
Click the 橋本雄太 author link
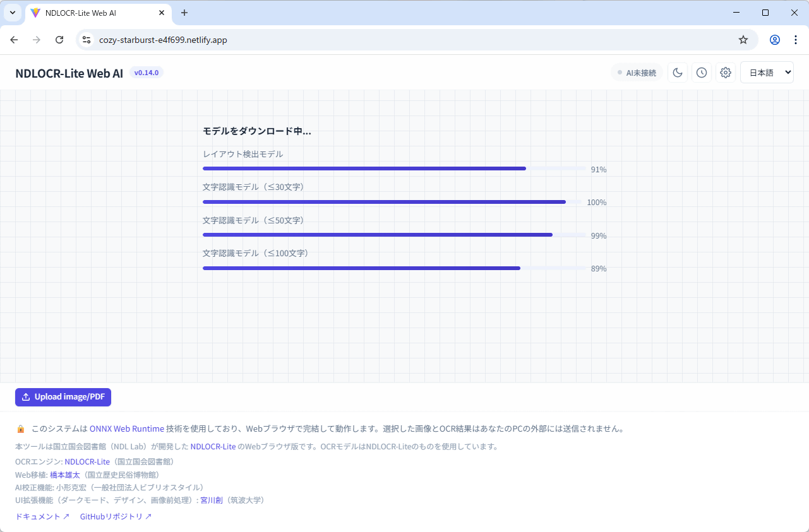coord(64,475)
